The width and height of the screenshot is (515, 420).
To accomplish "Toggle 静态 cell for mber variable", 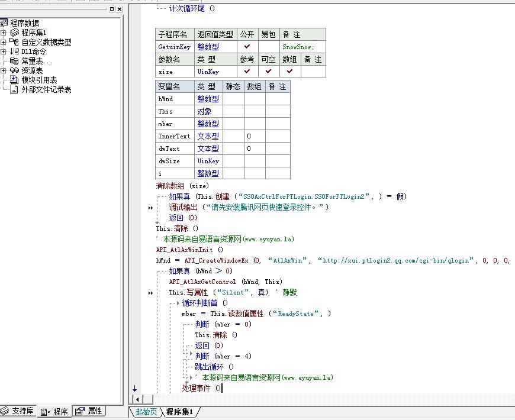I will [x=233, y=124].
